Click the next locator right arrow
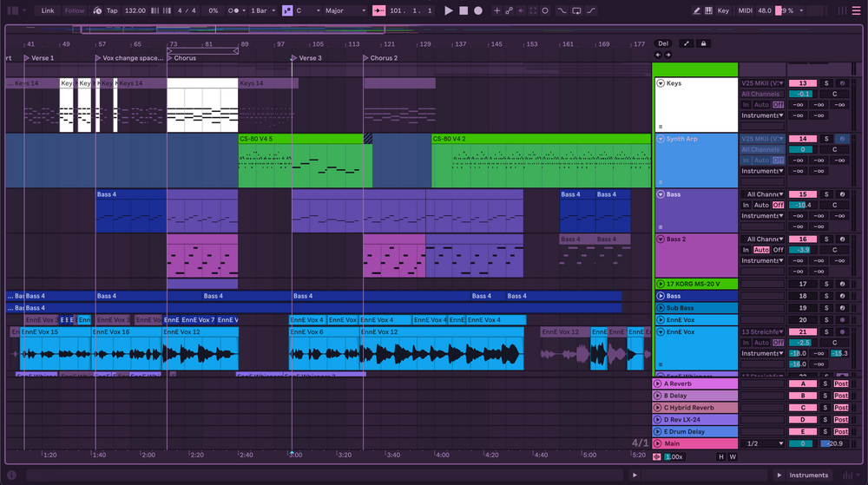868x485 pixels. tap(668, 55)
